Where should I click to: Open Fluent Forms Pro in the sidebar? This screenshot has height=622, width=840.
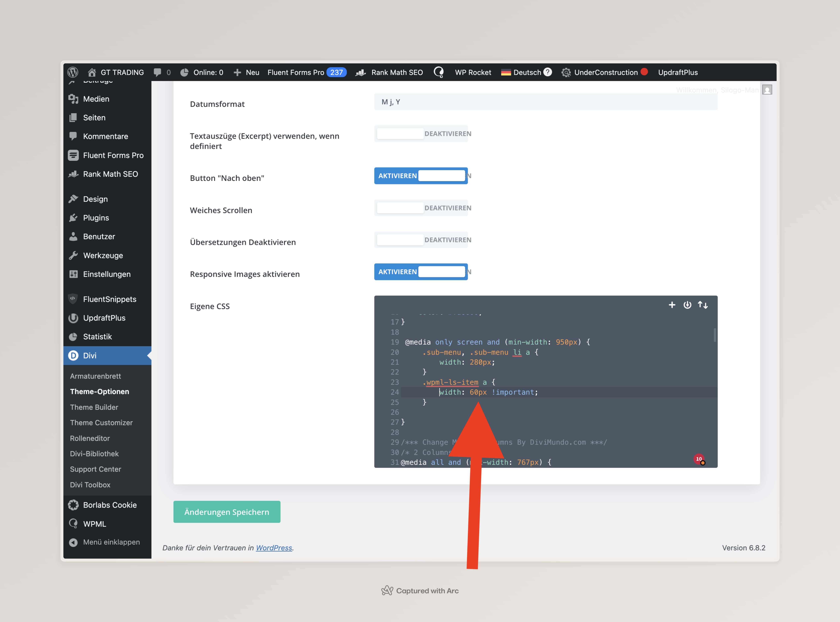coord(107,155)
